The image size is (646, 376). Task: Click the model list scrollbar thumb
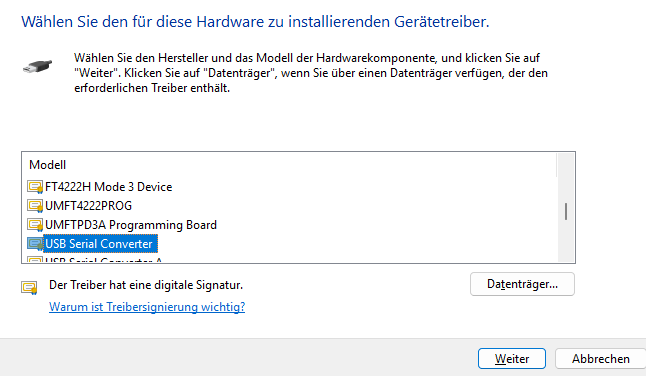click(x=566, y=211)
